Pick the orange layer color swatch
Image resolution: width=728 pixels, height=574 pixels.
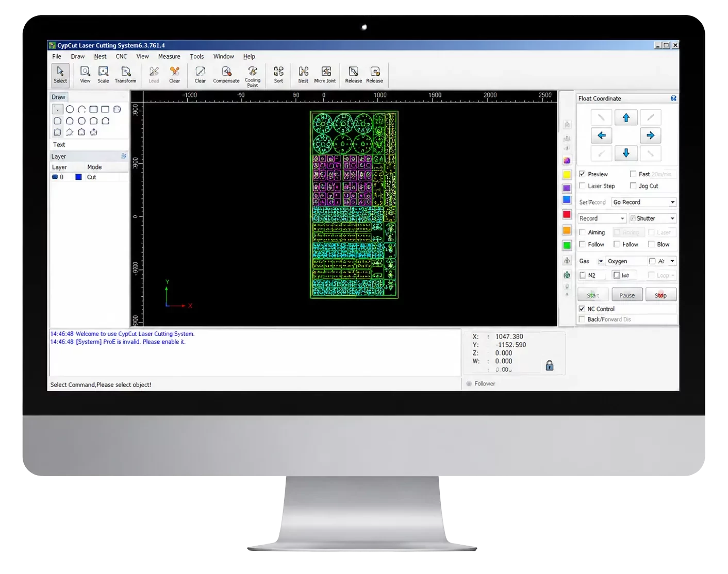click(567, 230)
